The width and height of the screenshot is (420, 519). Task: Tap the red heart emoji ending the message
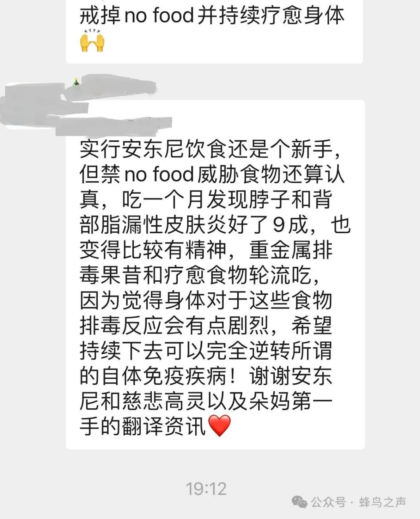point(220,425)
